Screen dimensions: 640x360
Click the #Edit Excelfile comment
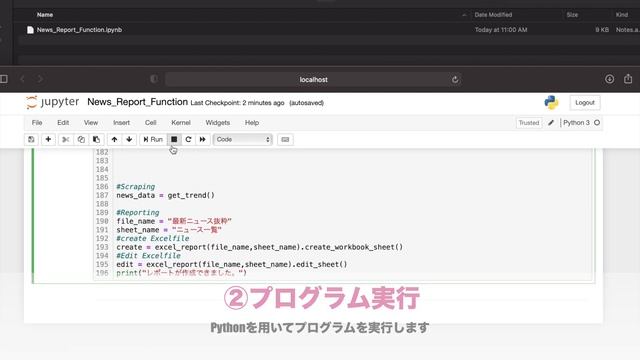[x=148, y=256]
